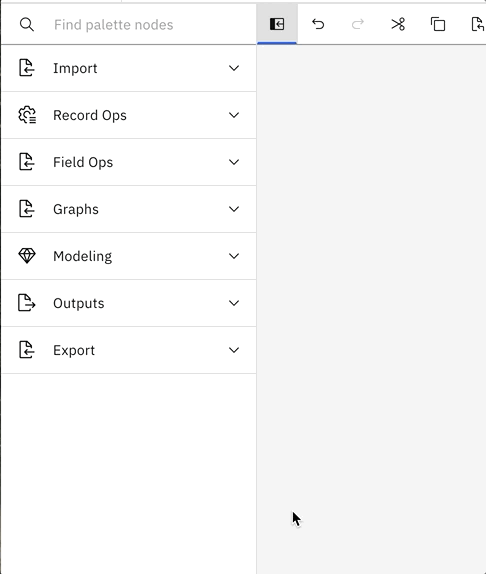The width and height of the screenshot is (486, 574).
Task: Expand the Graphs chevron
Action: [234, 209]
